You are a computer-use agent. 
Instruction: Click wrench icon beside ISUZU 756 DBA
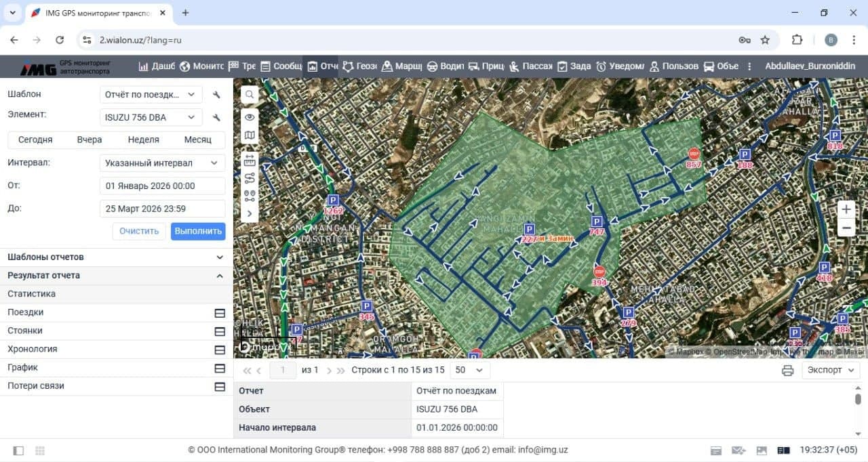216,118
